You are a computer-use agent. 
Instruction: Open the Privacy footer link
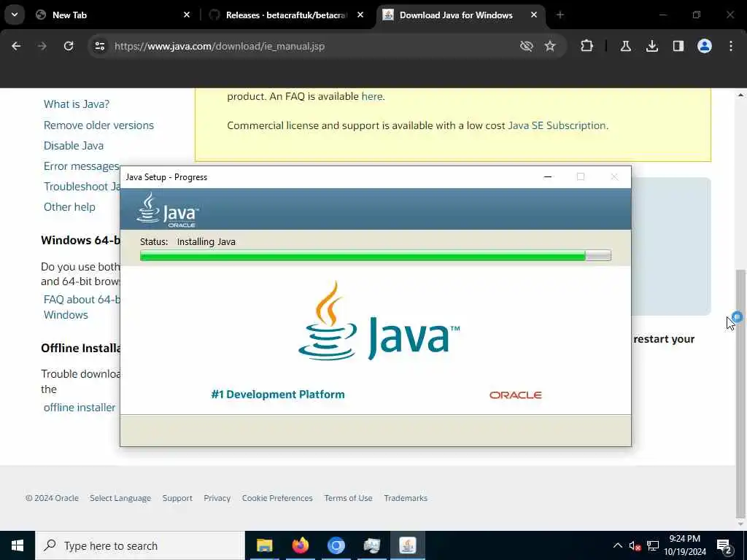click(217, 498)
